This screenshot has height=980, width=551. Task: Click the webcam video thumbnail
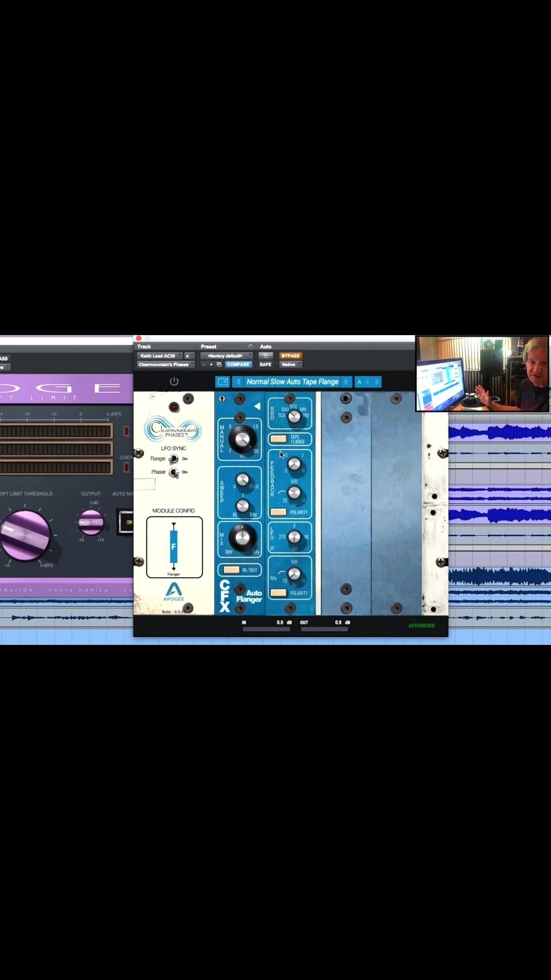482,374
